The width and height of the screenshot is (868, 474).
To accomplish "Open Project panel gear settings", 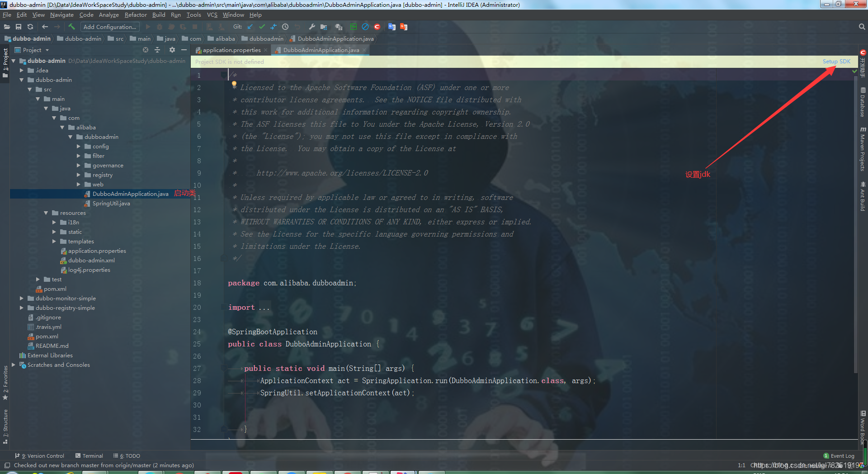I will (x=172, y=50).
